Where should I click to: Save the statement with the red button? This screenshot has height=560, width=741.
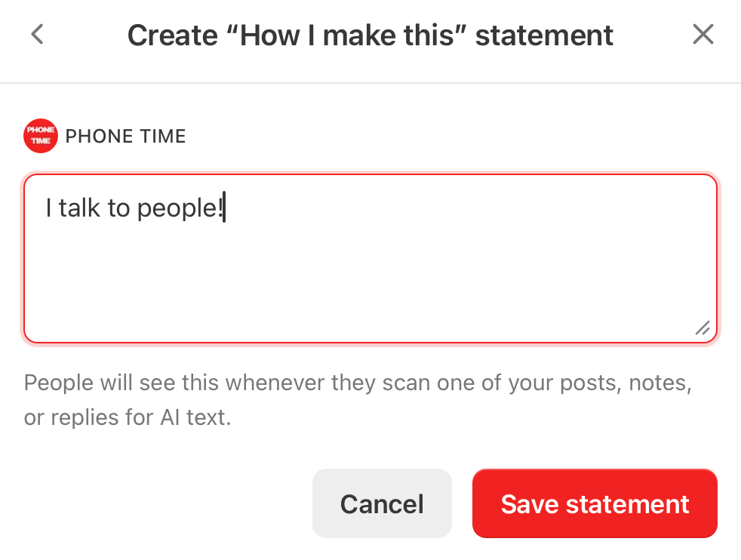[x=595, y=503]
